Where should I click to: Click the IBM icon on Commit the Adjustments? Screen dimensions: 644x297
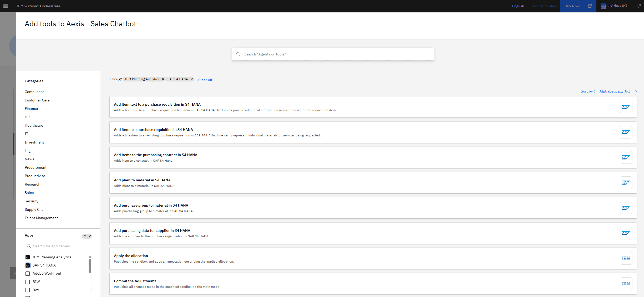(x=626, y=284)
